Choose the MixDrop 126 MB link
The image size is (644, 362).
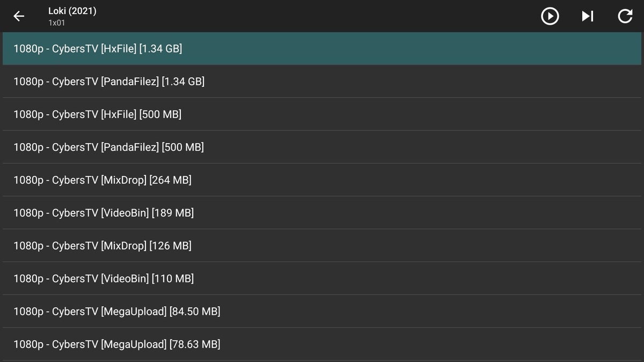[x=322, y=246]
